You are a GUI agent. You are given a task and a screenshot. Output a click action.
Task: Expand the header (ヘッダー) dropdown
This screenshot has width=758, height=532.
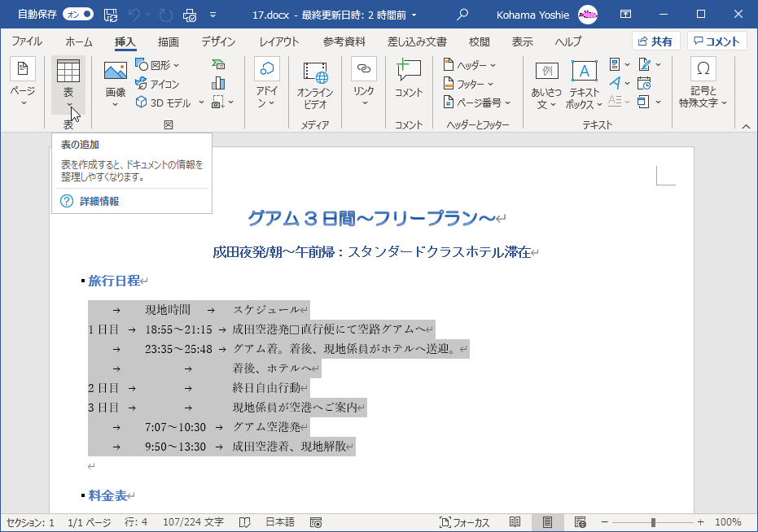click(x=470, y=65)
